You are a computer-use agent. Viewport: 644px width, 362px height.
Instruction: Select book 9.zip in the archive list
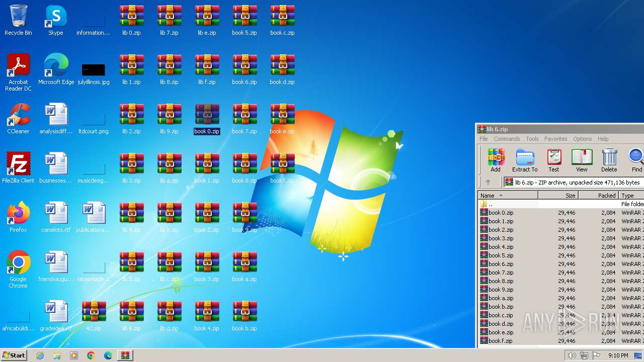561,290
